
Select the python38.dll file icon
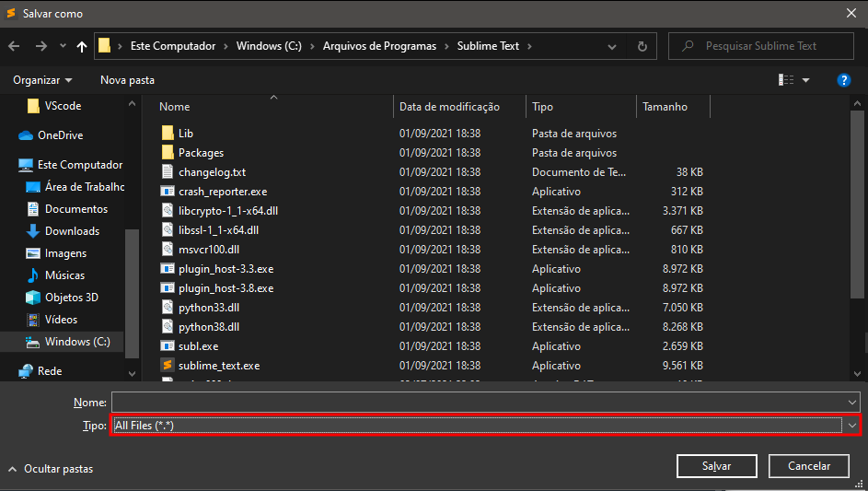coord(168,327)
